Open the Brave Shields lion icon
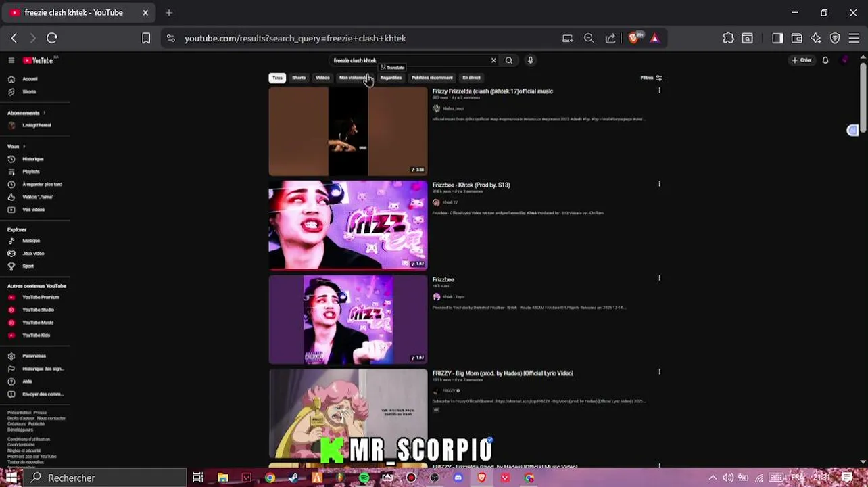 [x=634, y=39]
